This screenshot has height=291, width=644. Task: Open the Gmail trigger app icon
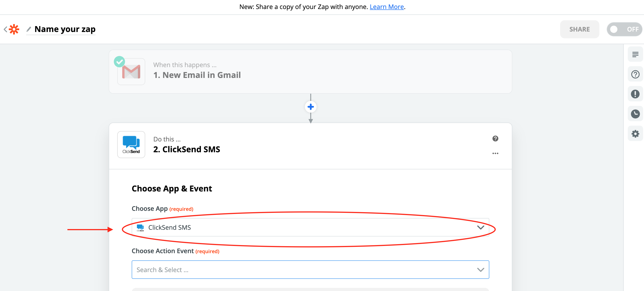pyautogui.click(x=131, y=72)
